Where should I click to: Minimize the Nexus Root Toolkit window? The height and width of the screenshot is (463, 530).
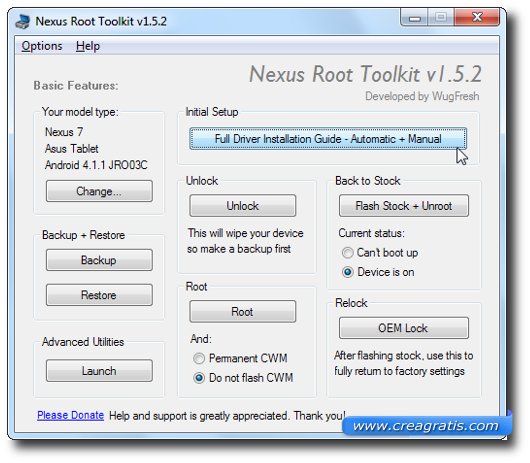coord(414,17)
